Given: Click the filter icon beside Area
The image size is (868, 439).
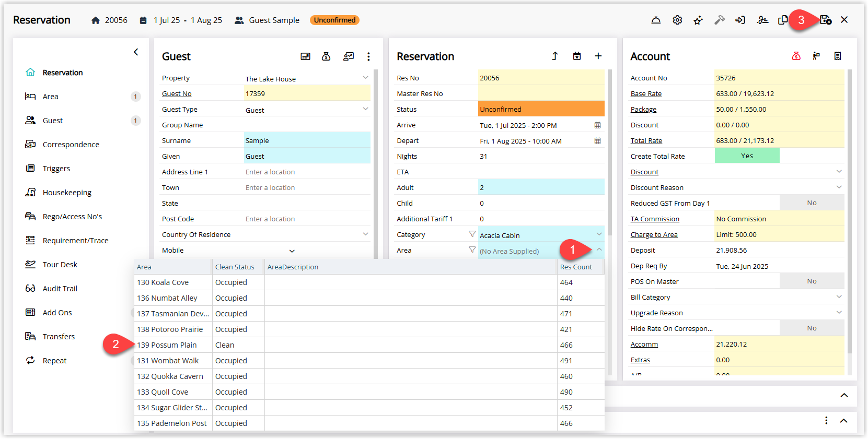Looking at the screenshot, I should pos(472,250).
